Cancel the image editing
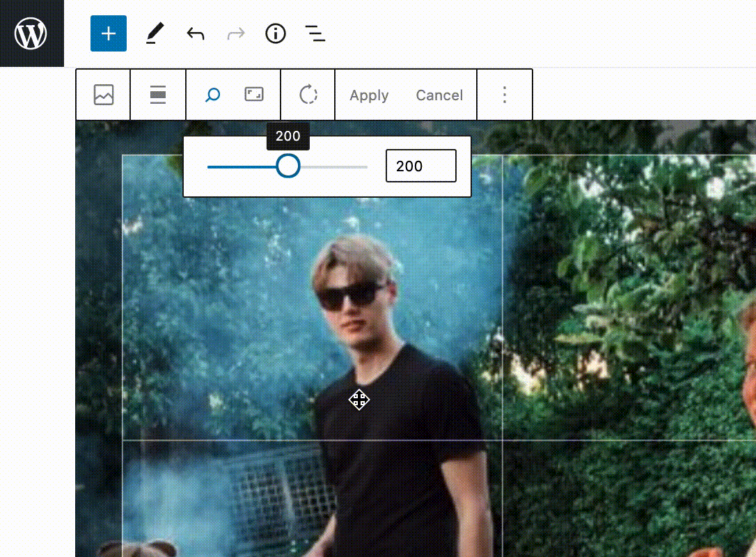Viewport: 756px width, 557px height. click(439, 95)
